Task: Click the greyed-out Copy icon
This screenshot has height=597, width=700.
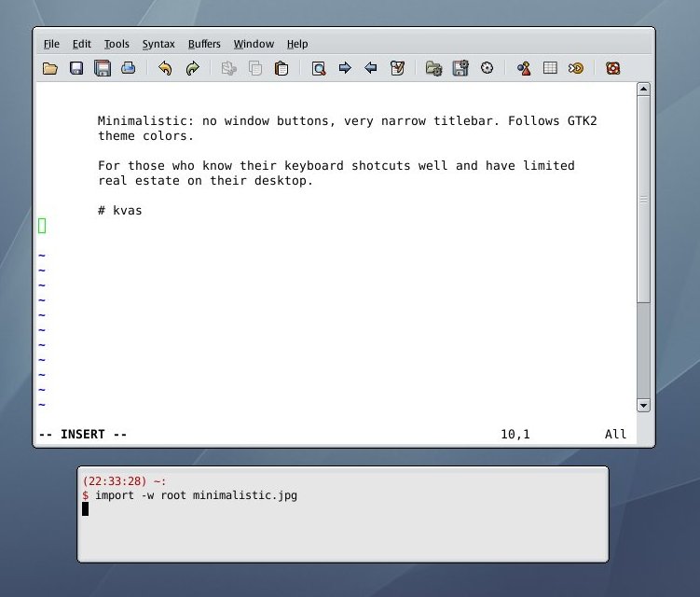Action: (254, 68)
